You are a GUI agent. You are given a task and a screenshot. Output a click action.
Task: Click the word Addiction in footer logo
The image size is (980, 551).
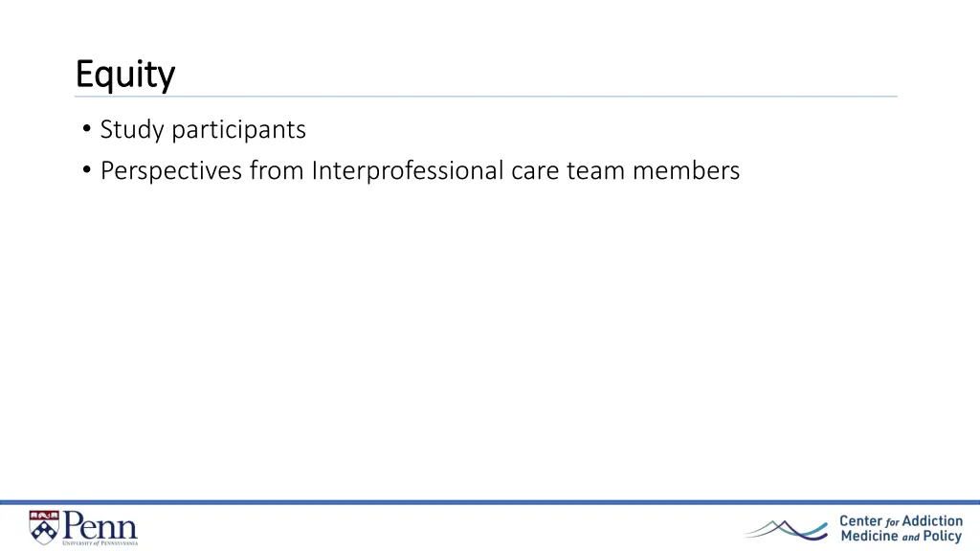(x=932, y=521)
